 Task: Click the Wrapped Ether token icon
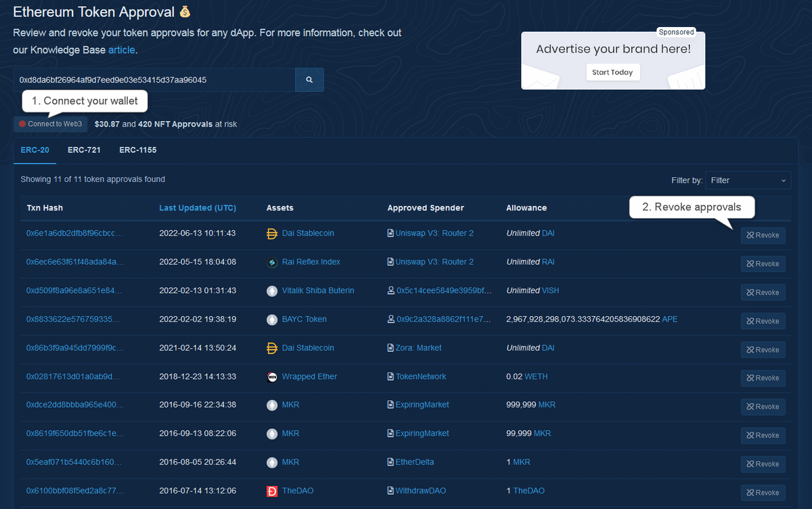coord(272,377)
